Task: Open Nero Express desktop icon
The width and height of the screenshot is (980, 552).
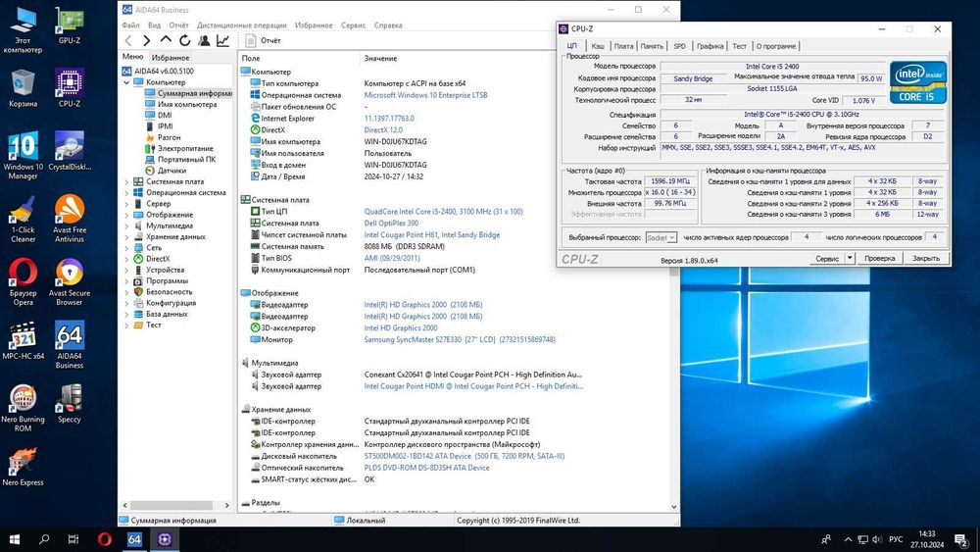Action: (x=24, y=467)
